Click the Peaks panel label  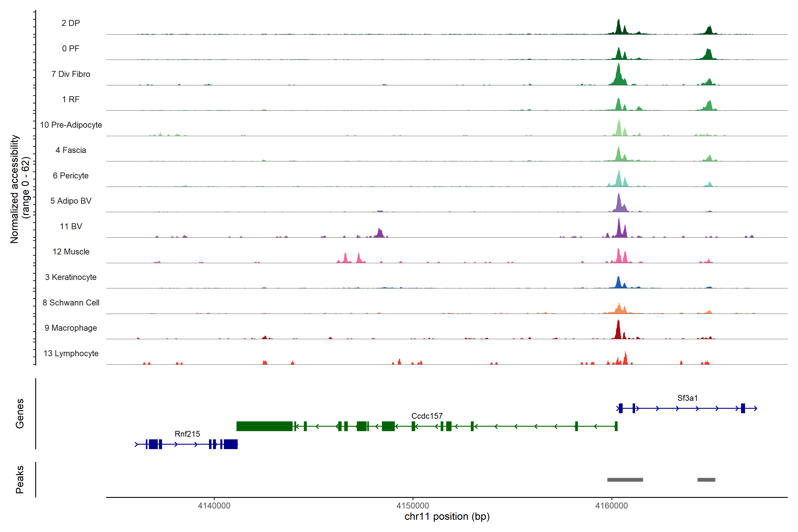20,479
